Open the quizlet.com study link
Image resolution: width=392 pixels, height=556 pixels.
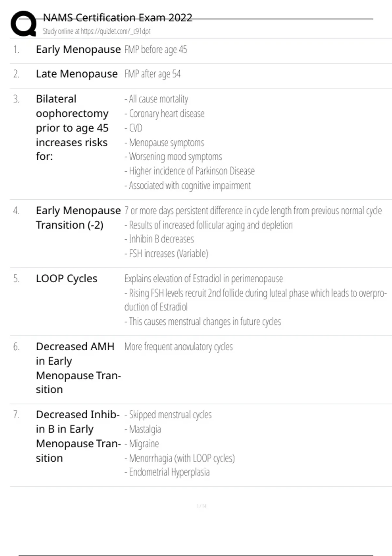(x=96, y=31)
